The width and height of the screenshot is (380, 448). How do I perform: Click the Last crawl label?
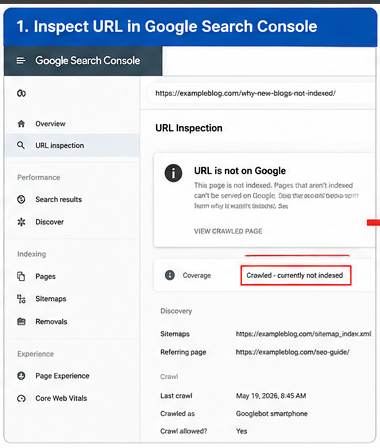click(176, 396)
